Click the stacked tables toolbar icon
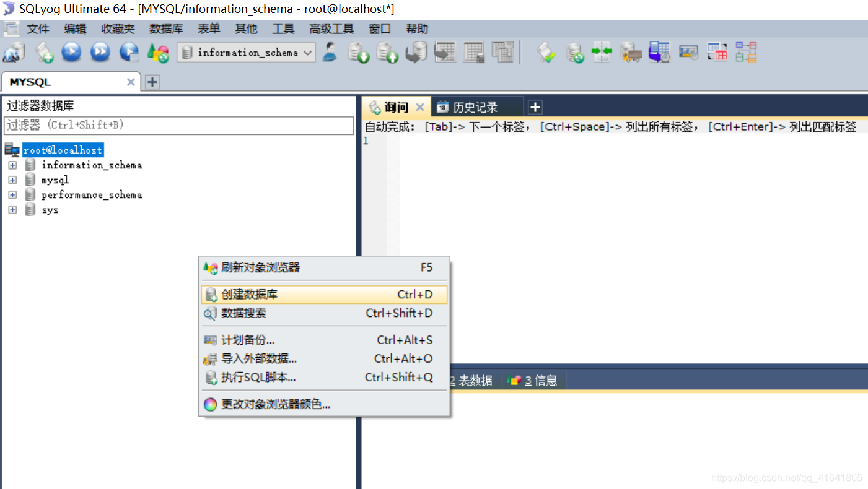The image size is (868, 489). (x=503, y=53)
